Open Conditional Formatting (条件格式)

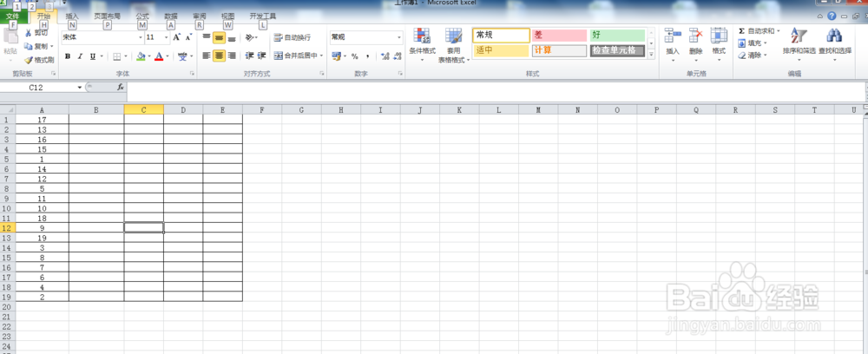[423, 43]
